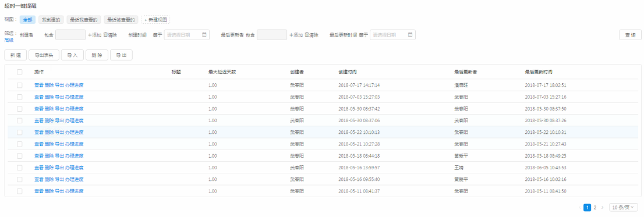Click 导出 in row created 2018-05-16 13:59:57
Image resolution: width=644 pixels, height=217 pixels.
pos(59,168)
